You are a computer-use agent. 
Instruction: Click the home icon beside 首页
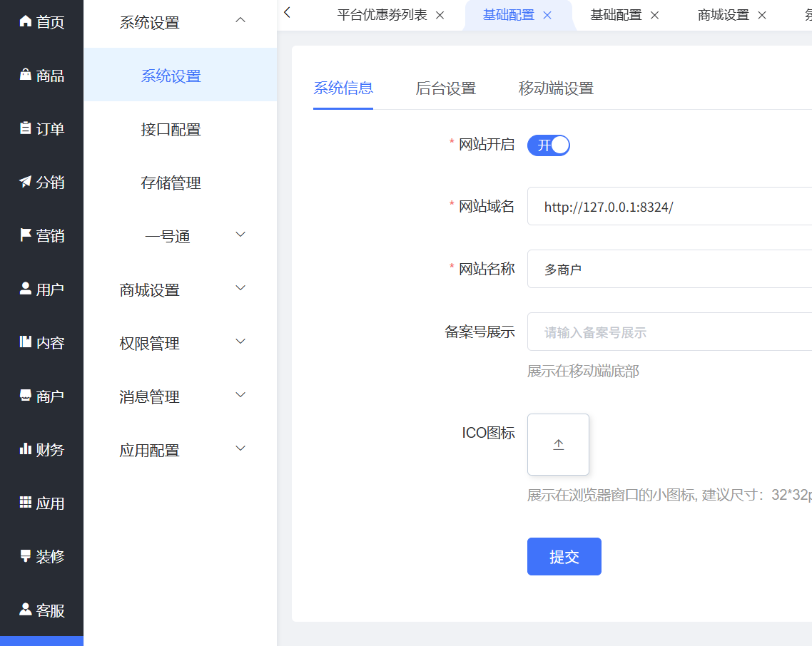(26, 21)
